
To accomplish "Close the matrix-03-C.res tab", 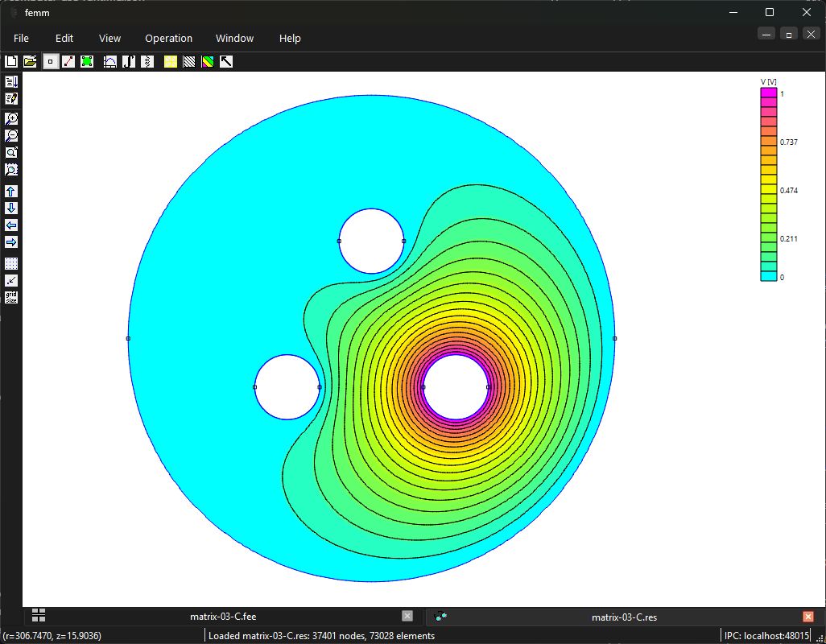I will pos(808,616).
